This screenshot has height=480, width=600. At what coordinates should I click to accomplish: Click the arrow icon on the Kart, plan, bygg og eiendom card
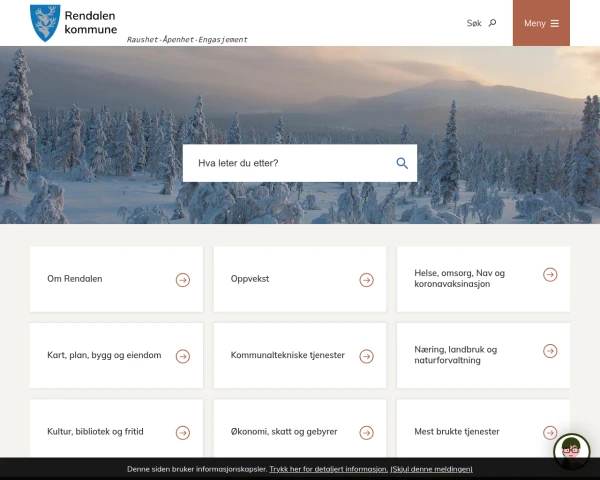point(183,356)
